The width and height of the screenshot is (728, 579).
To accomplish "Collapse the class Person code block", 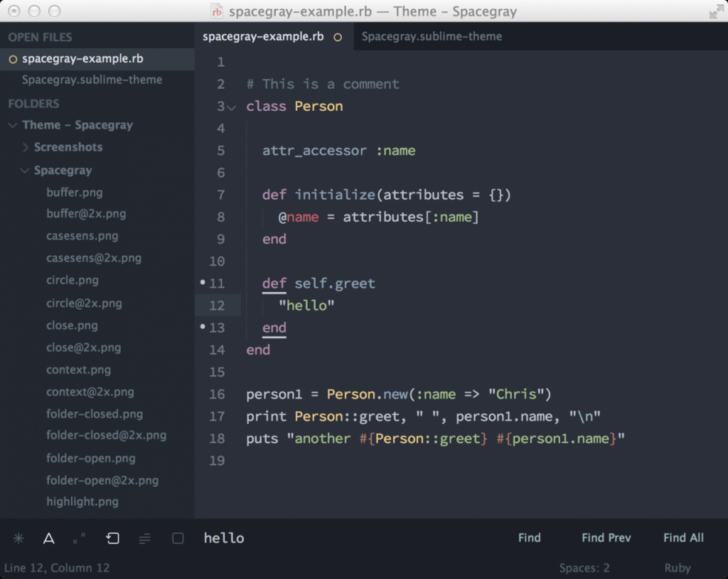I will tap(231, 105).
